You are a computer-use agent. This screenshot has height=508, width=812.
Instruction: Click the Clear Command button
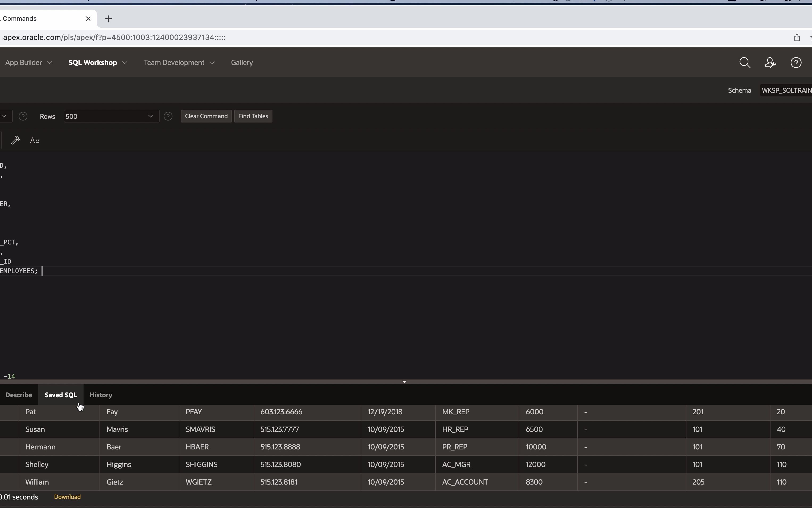click(206, 116)
